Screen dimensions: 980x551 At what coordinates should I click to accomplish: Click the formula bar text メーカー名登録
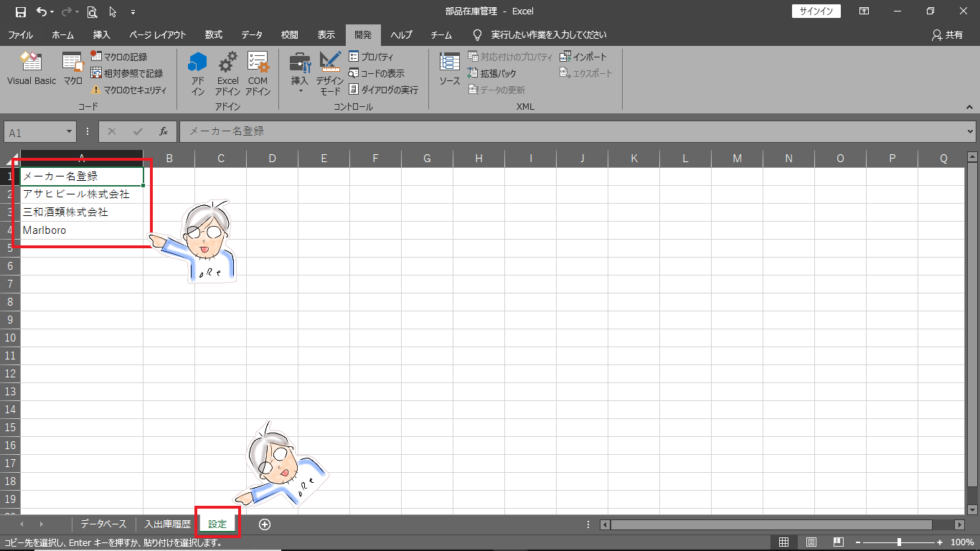227,132
